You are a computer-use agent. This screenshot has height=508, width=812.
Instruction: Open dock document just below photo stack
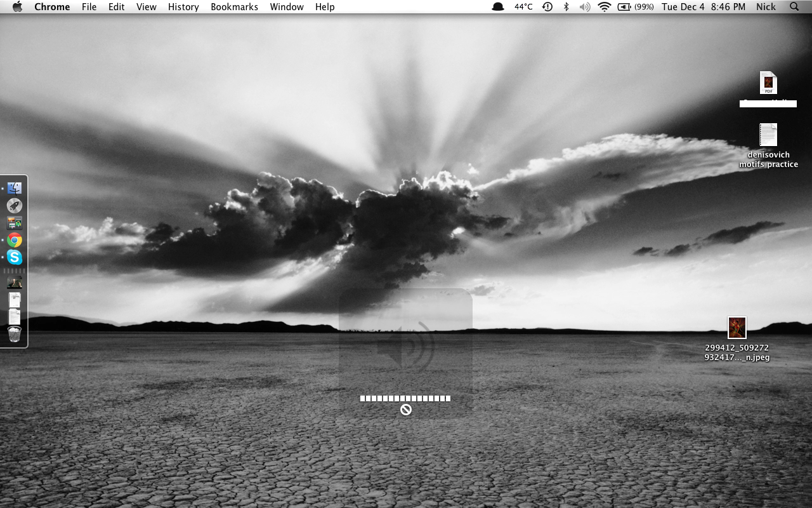(15, 300)
